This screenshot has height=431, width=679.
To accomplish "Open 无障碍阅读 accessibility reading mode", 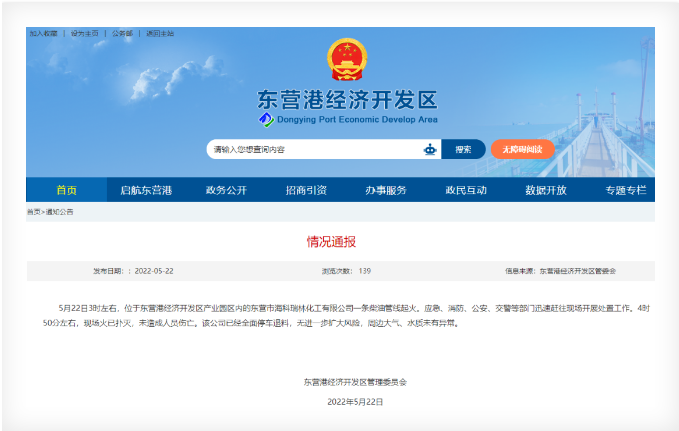I will [x=522, y=149].
